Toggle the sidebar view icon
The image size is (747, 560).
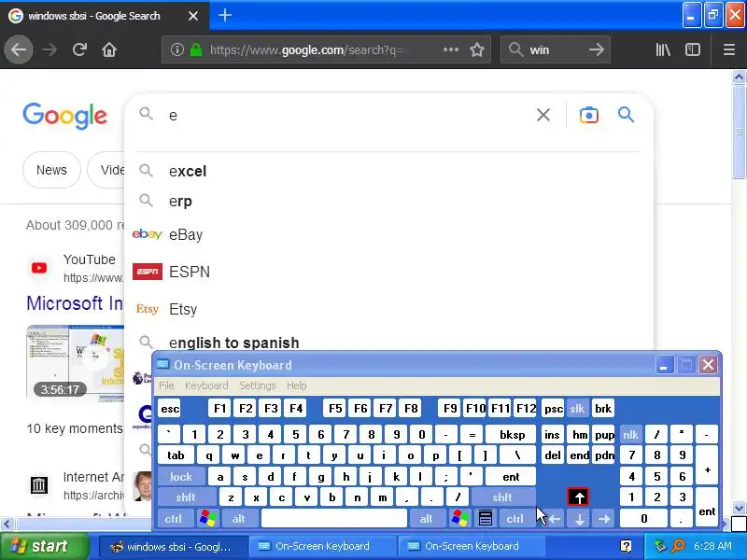click(692, 49)
